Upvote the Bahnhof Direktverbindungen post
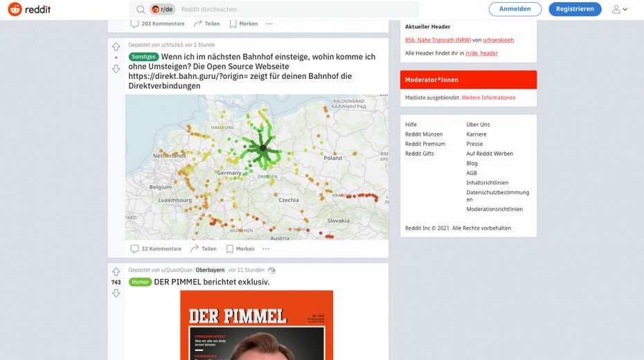The width and height of the screenshot is (644, 360). tap(116, 47)
